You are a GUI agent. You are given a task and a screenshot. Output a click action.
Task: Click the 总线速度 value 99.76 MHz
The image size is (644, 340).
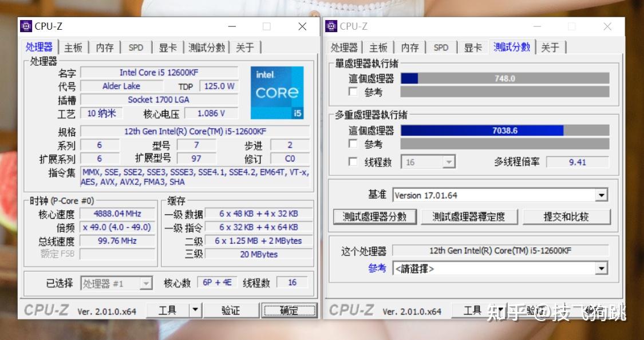(x=117, y=240)
